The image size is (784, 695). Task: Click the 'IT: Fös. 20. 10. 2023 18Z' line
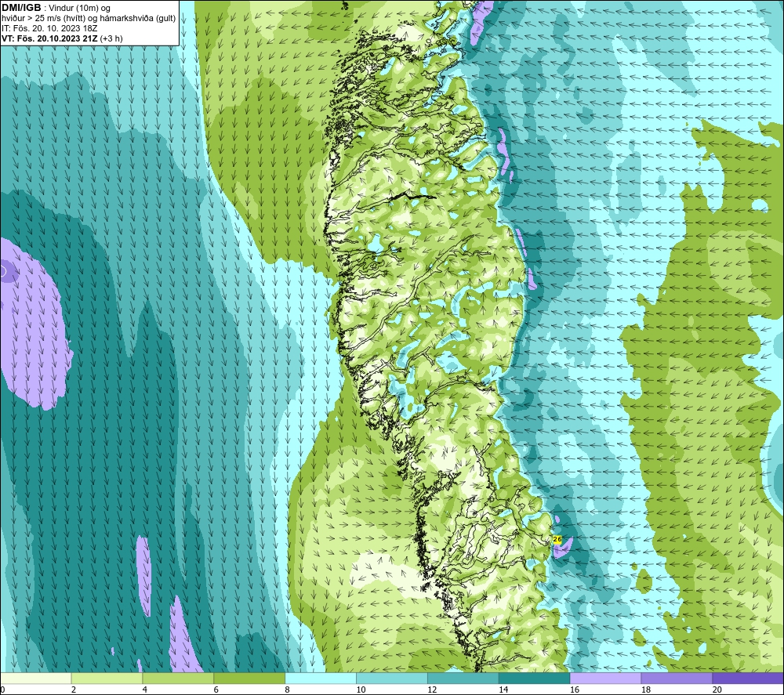[x=49, y=28]
